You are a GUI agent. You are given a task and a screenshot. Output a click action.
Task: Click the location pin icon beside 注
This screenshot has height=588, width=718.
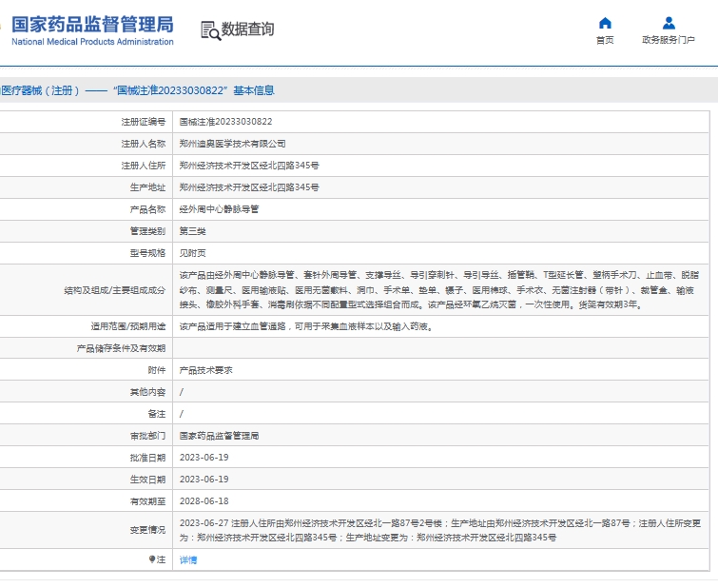click(152, 559)
